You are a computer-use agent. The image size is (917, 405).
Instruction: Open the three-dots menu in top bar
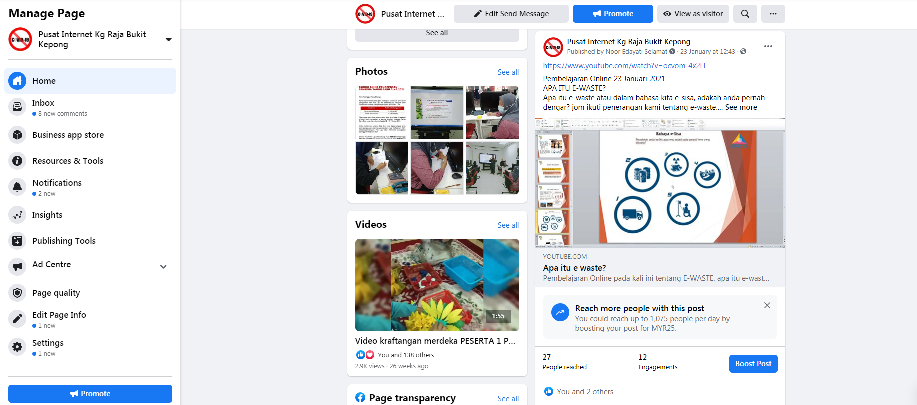point(773,14)
